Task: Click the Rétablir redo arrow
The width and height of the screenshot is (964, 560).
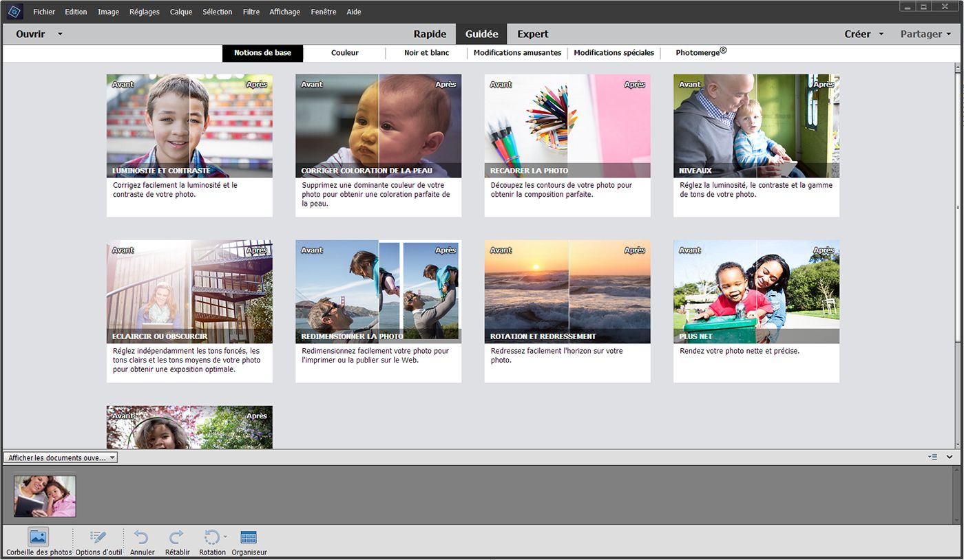Action: pyautogui.click(x=177, y=537)
